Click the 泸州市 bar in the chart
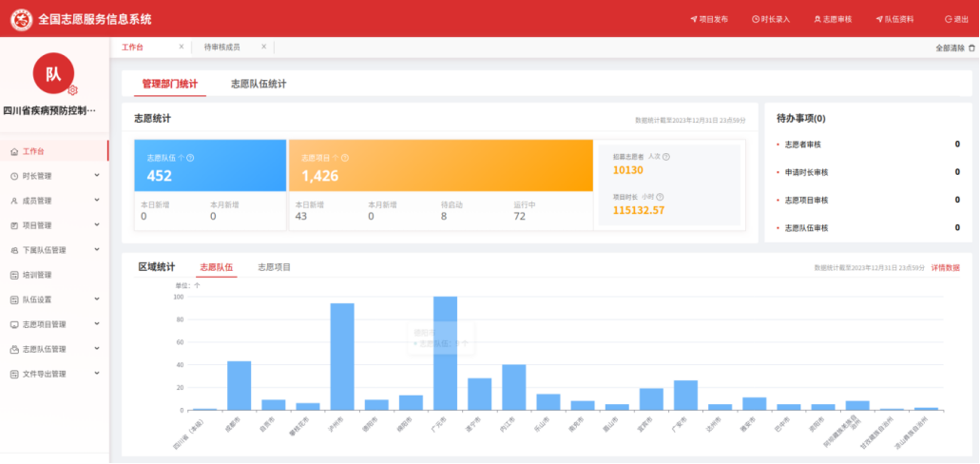Image resolution: width=980 pixels, height=464 pixels. (x=342, y=358)
